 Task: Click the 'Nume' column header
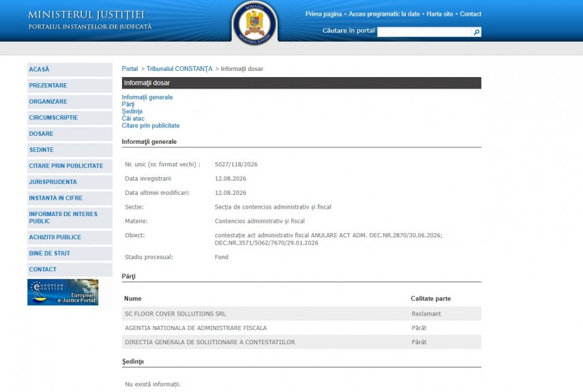click(133, 299)
